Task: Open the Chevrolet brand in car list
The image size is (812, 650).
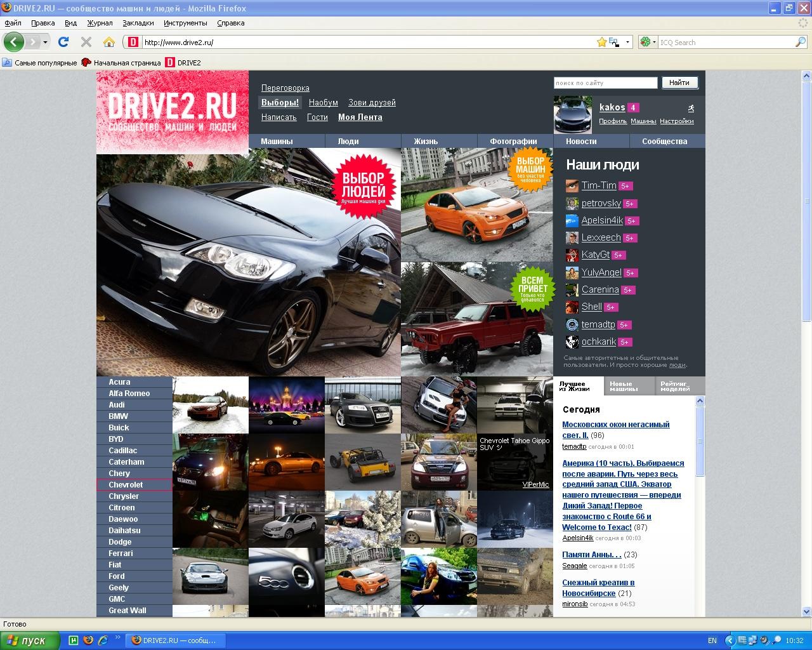Action: (x=134, y=485)
